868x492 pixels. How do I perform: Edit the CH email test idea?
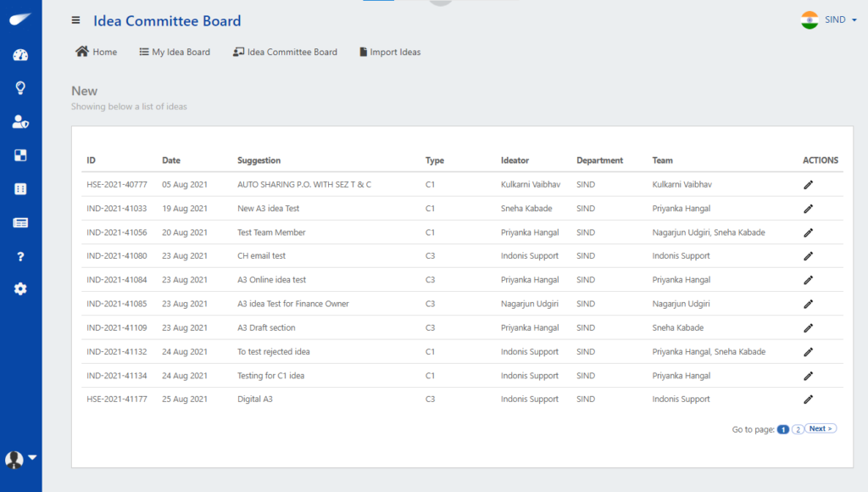click(808, 256)
